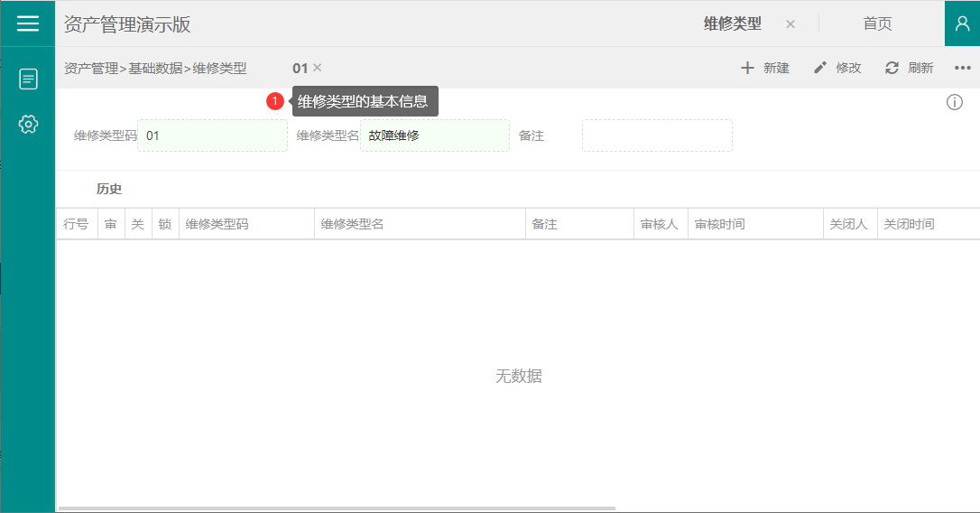Viewport: 980px width, 513px height.
Task: Click the 修改 edit button
Action: (x=837, y=68)
